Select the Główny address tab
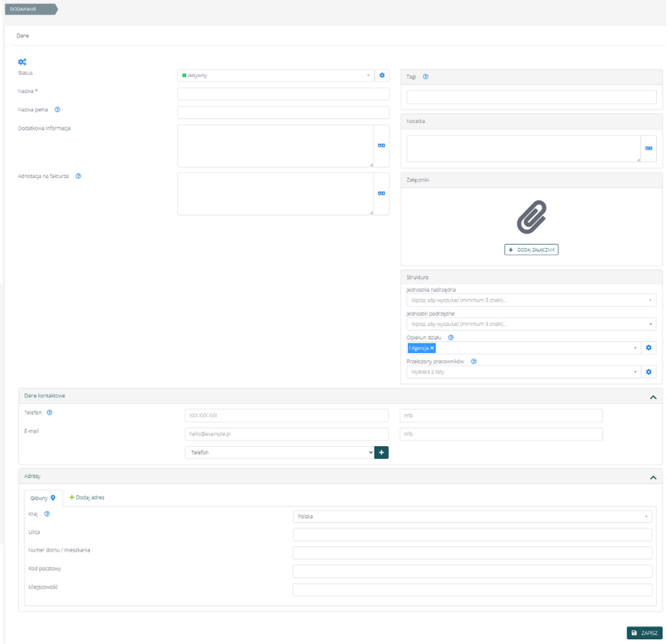Image resolution: width=668 pixels, height=644 pixels. (x=43, y=498)
